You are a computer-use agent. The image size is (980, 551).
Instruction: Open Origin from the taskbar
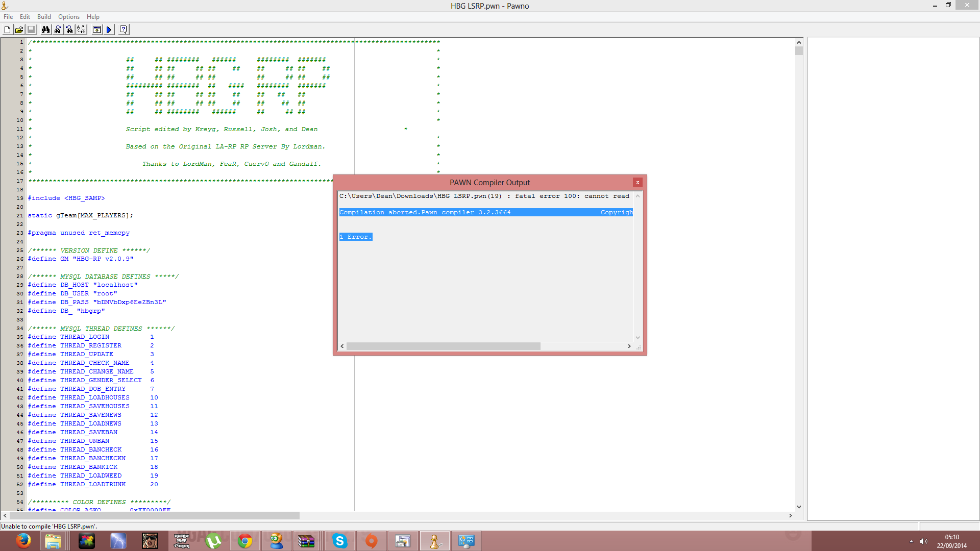tap(372, 541)
